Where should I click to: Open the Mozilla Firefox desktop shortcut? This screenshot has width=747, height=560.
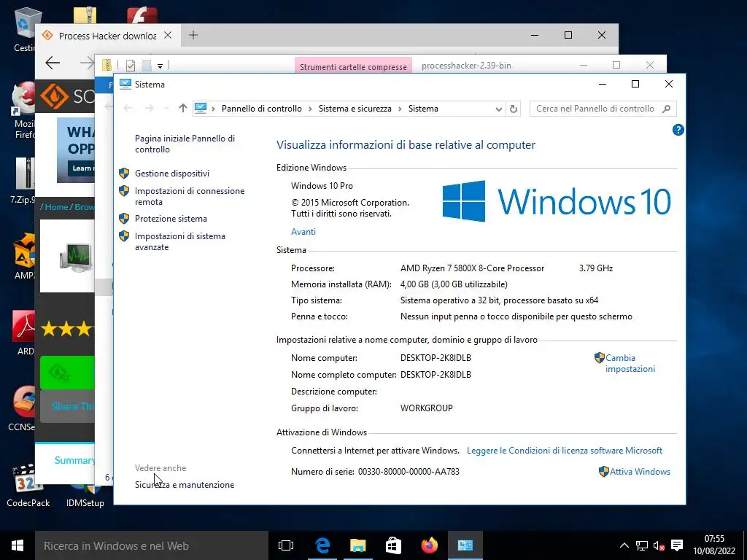tap(24, 111)
